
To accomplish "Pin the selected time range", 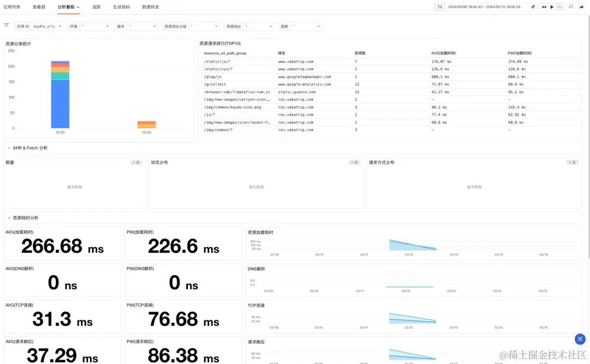I will (x=533, y=7).
